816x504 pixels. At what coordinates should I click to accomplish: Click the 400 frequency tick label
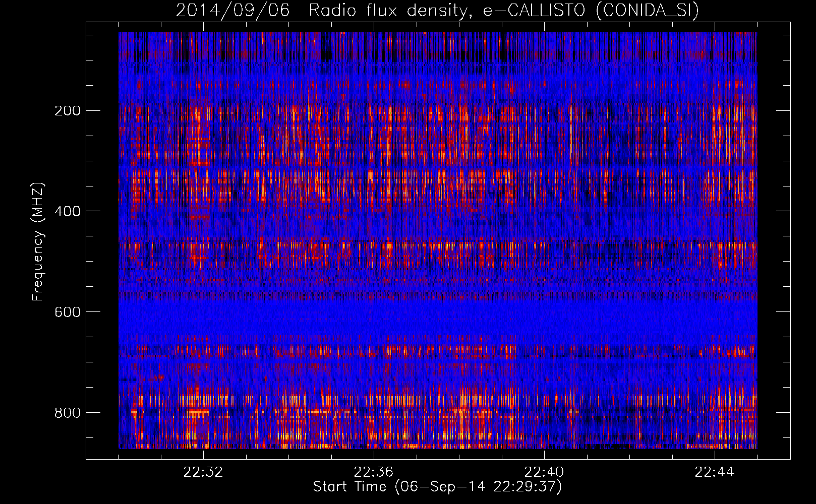pos(68,211)
